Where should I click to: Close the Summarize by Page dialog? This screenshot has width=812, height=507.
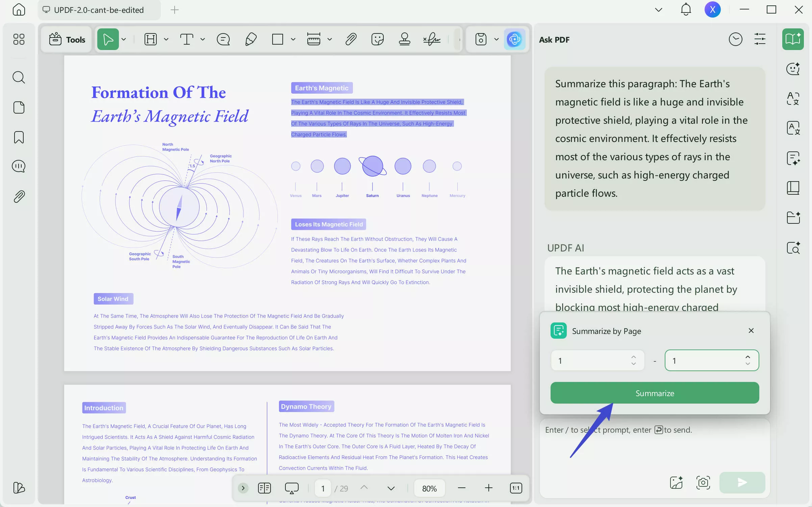[751, 331]
